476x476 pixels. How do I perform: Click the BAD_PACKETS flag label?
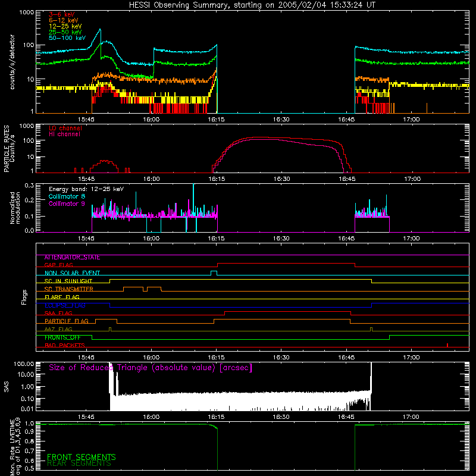click(65, 346)
